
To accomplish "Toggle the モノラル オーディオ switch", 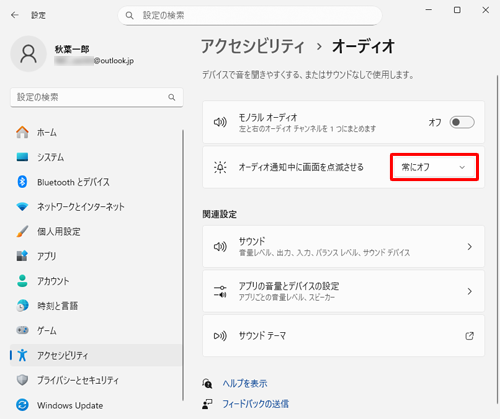I will [x=462, y=122].
